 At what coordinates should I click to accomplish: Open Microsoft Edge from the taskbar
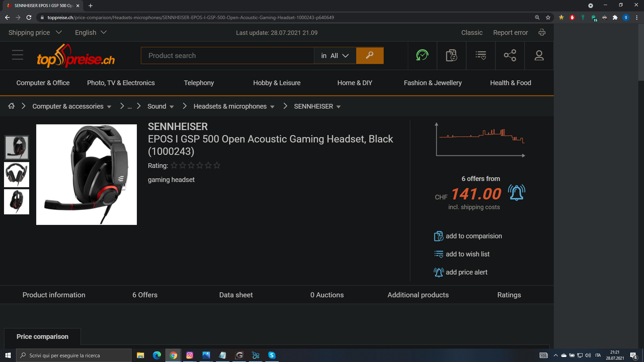(x=157, y=355)
